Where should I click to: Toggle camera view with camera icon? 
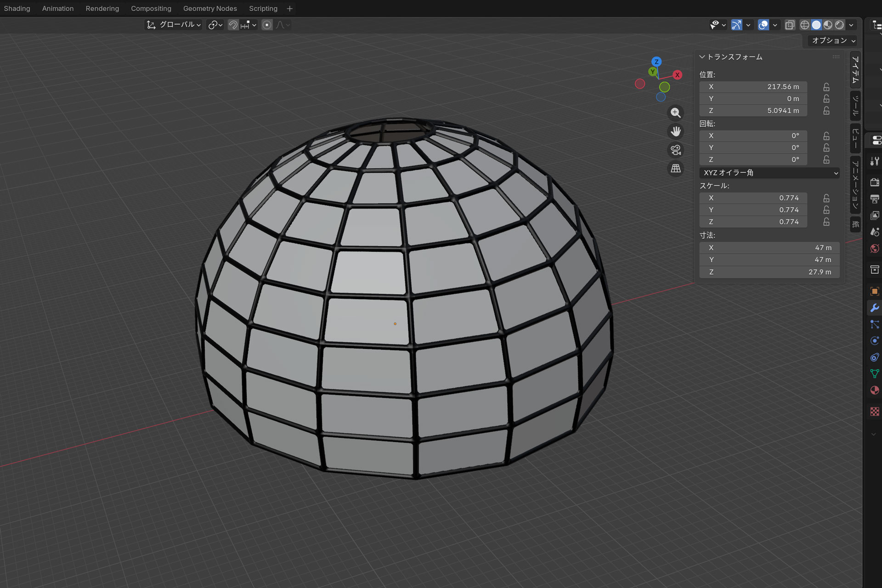[x=675, y=150]
